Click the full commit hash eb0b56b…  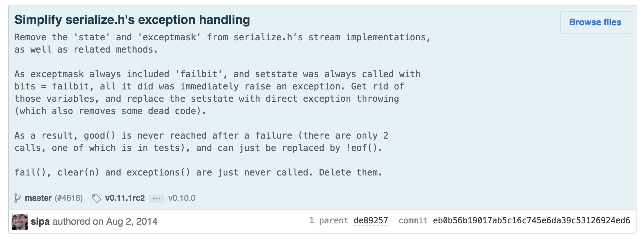coord(531,221)
